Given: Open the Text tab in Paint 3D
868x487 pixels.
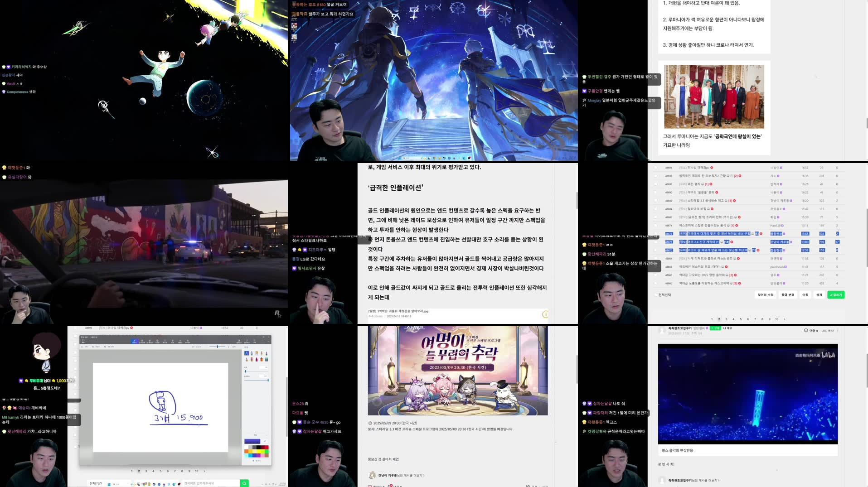Looking at the screenshot, I should pyautogui.click(x=165, y=341).
